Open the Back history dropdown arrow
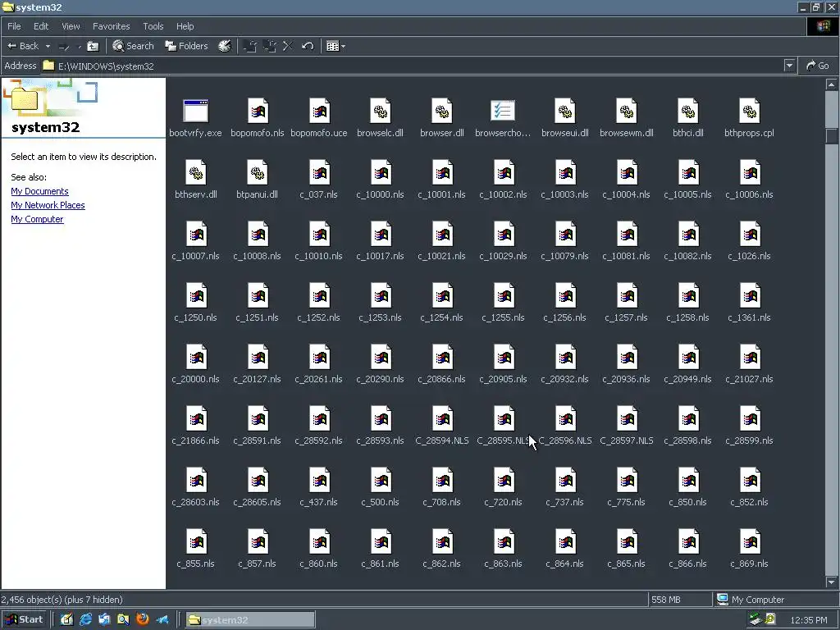The width and height of the screenshot is (840, 630). [x=48, y=46]
